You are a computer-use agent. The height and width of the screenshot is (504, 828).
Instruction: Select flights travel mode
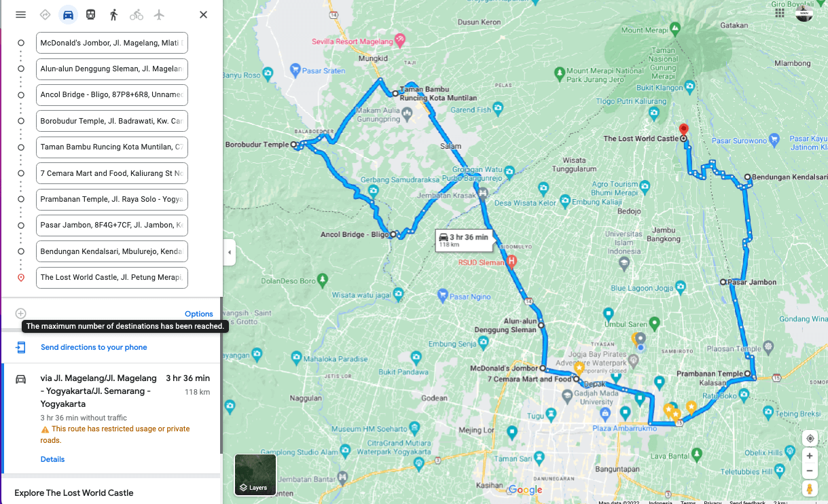159,15
